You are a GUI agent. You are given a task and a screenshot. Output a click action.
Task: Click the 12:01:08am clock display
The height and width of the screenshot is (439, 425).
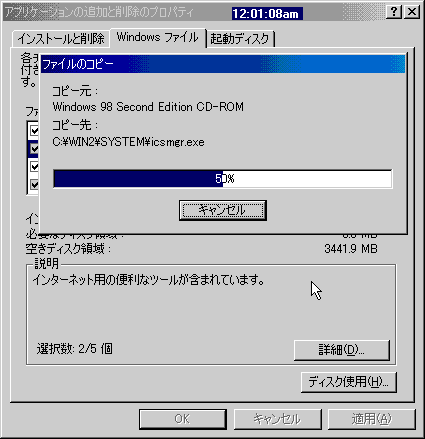click(267, 14)
